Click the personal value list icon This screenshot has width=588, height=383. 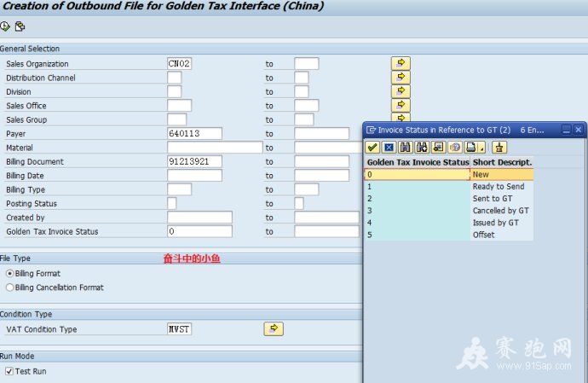438,148
